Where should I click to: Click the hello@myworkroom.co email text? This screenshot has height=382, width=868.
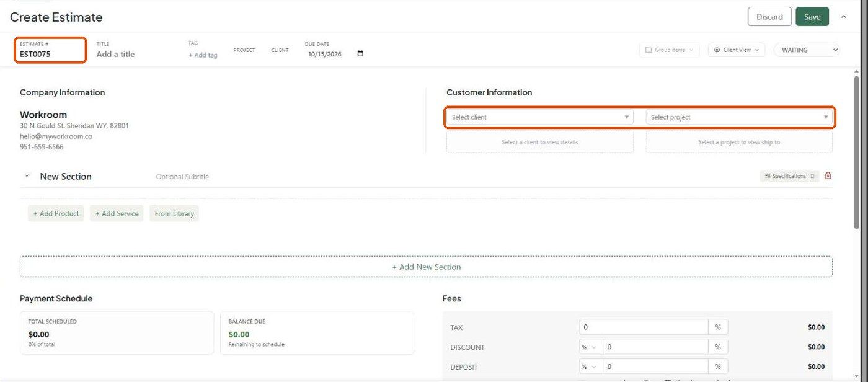coord(56,136)
